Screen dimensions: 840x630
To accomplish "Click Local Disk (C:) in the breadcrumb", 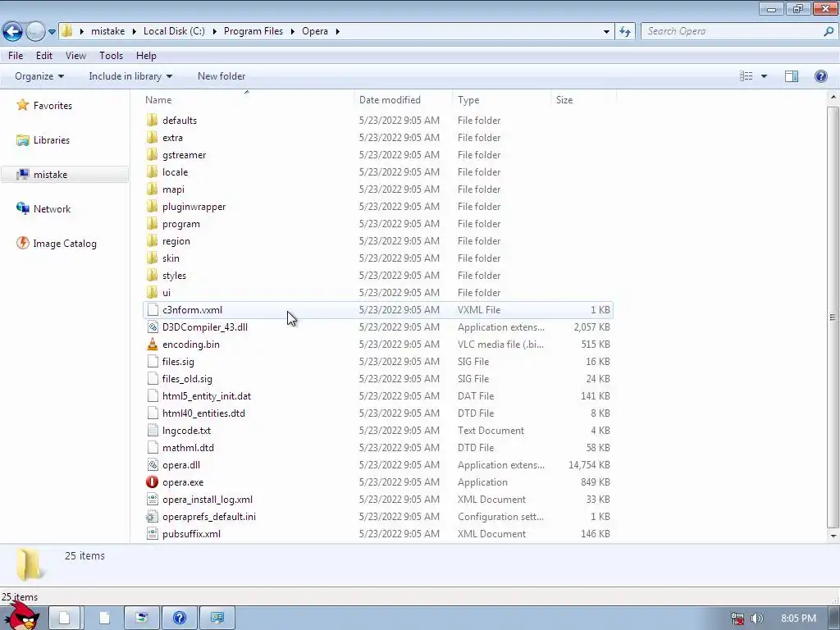I will (x=174, y=31).
